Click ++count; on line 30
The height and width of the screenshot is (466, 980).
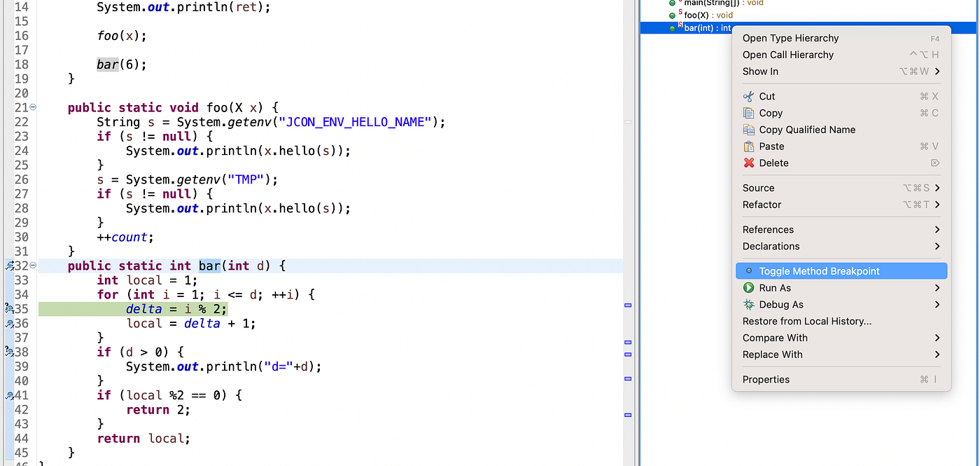pyautogui.click(x=125, y=238)
